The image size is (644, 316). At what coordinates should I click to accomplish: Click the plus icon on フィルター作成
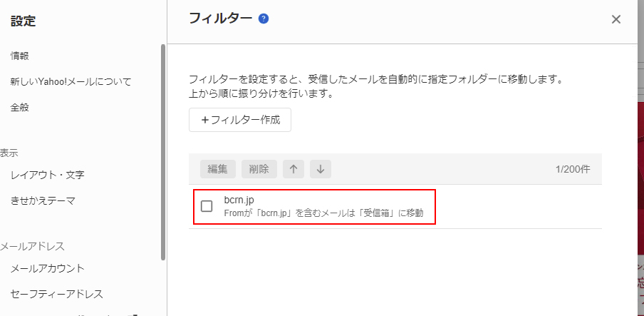click(x=205, y=120)
